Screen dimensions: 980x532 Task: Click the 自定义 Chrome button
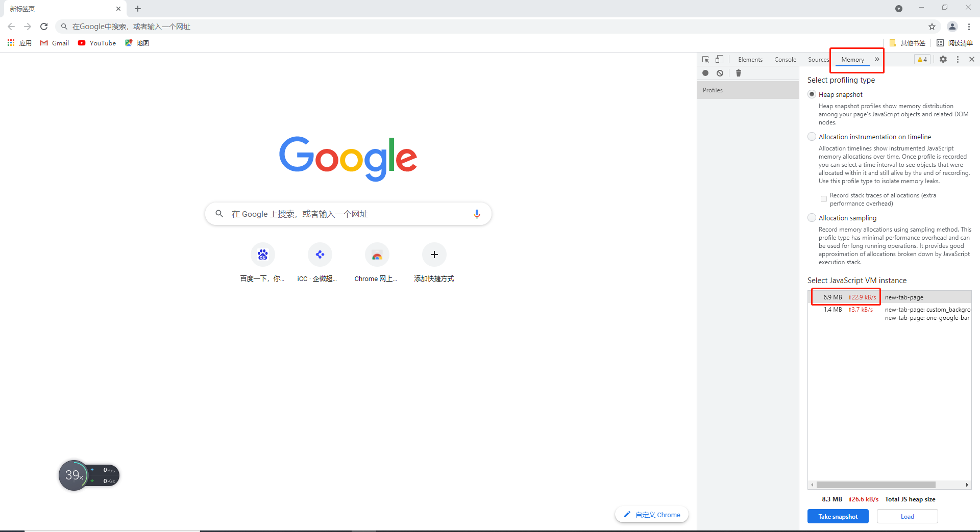[652, 515]
